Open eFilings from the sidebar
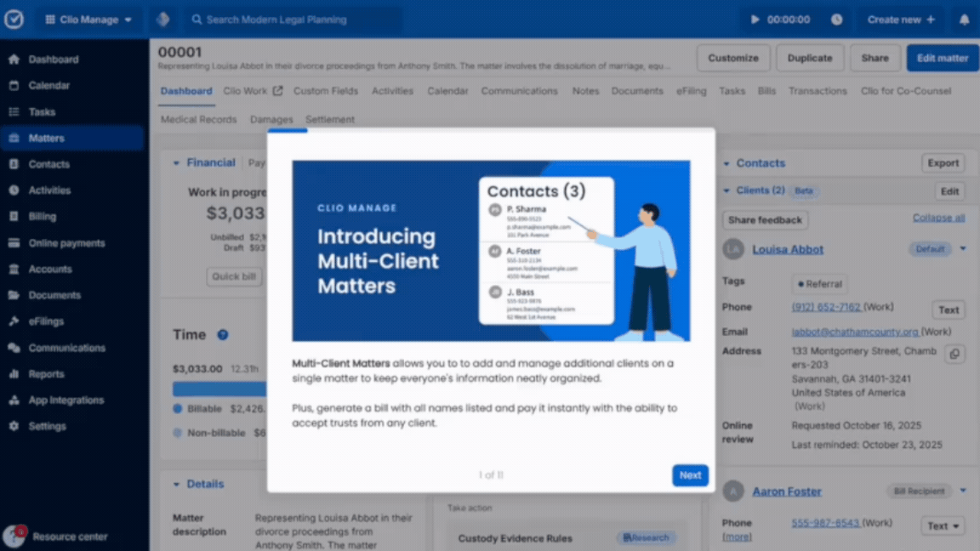The image size is (980, 551). pyautogui.click(x=72, y=321)
